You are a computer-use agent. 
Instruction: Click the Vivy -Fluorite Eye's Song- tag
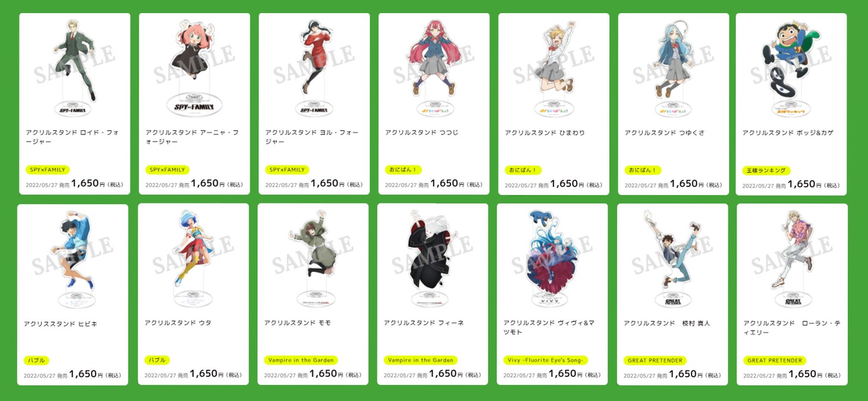coord(546,360)
